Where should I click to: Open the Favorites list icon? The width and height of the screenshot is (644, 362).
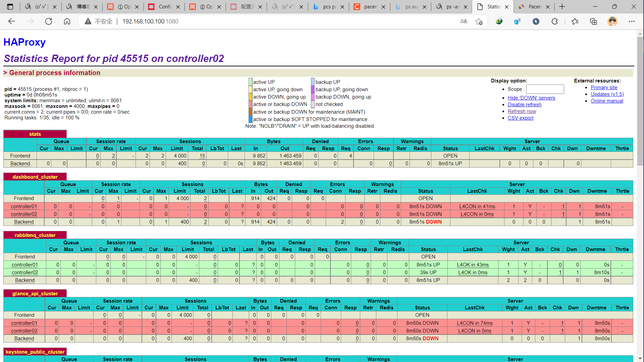(x=575, y=21)
